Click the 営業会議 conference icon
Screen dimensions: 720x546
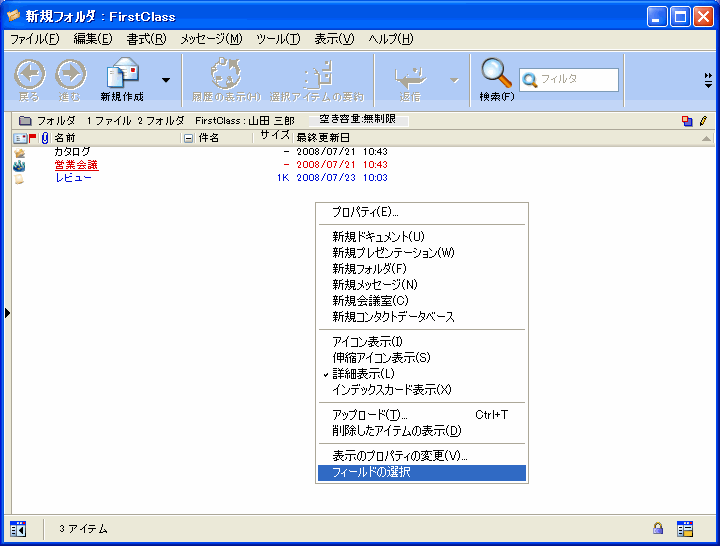(x=19, y=165)
